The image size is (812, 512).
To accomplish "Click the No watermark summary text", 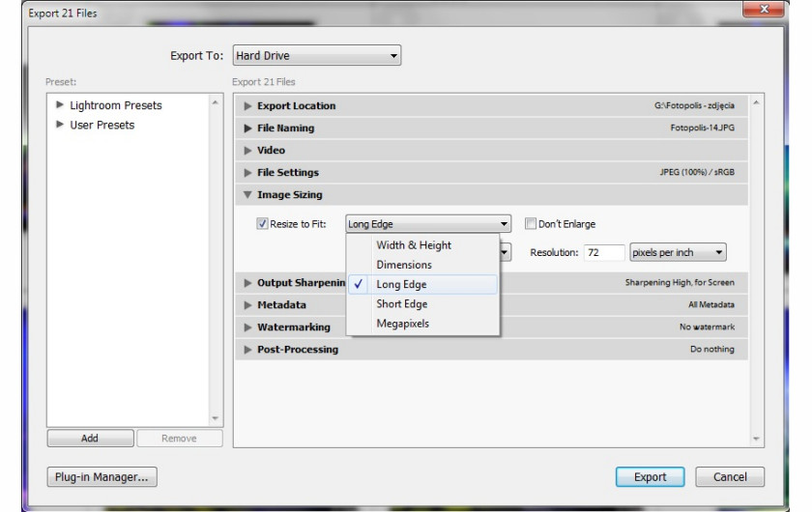I will point(707,327).
